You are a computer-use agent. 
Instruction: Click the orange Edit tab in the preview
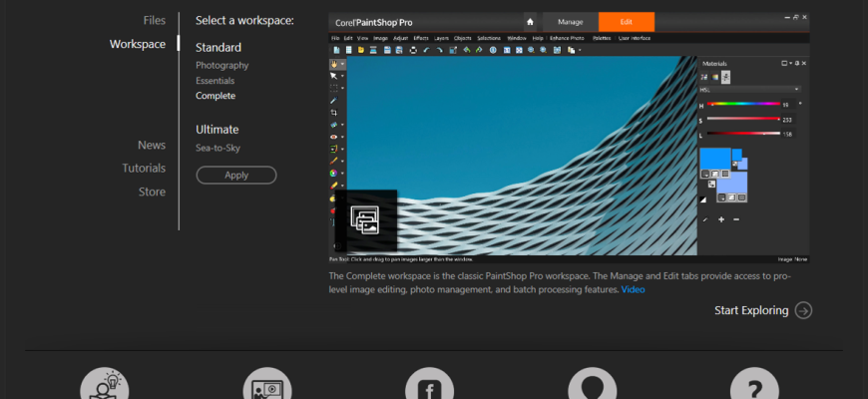click(x=627, y=22)
